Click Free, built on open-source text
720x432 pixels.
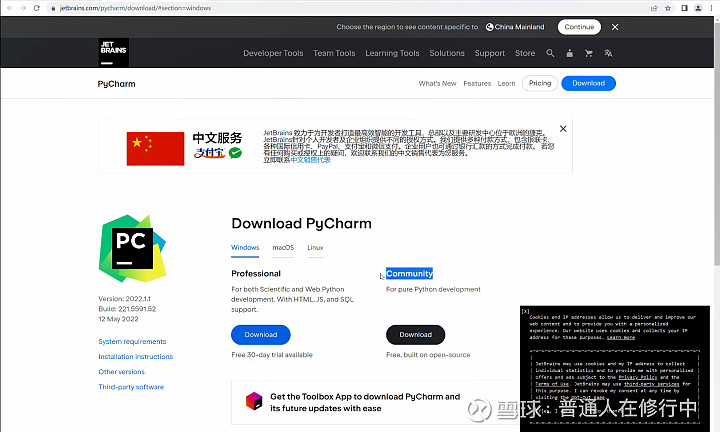coord(428,355)
